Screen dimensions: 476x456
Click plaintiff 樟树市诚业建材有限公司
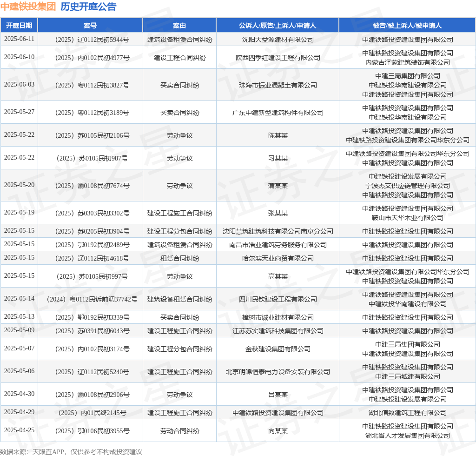(278, 317)
